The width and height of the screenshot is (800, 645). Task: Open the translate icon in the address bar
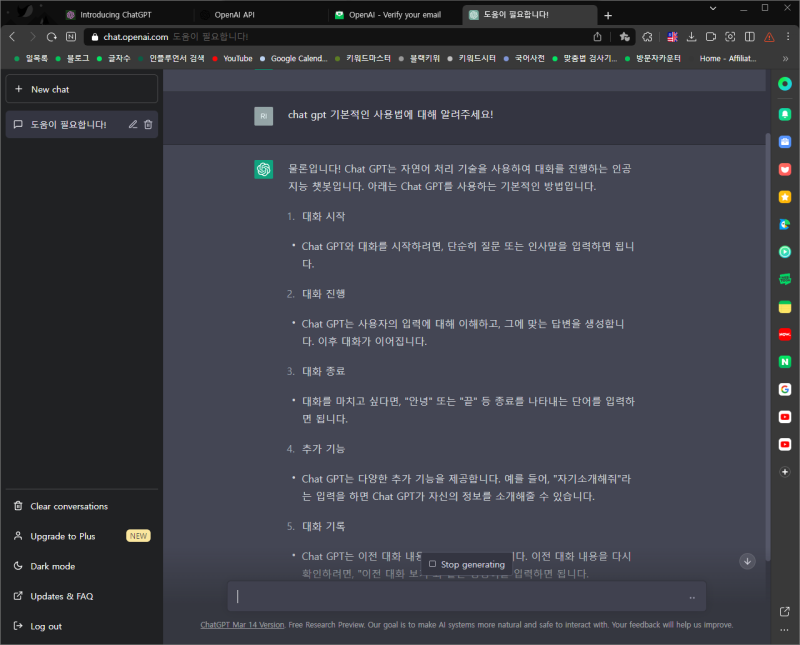click(x=672, y=35)
